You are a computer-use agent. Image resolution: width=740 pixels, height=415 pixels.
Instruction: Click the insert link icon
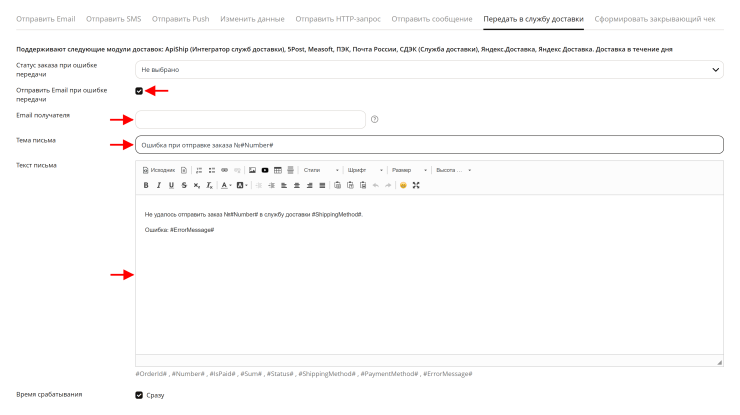click(225, 170)
